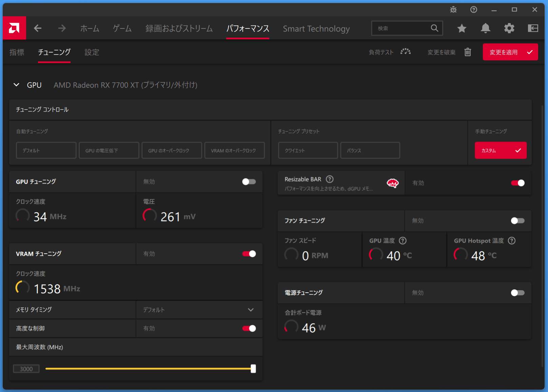Select the デフォルト auto tuning preset
Image resolution: width=548 pixels, height=392 pixels.
(x=46, y=150)
